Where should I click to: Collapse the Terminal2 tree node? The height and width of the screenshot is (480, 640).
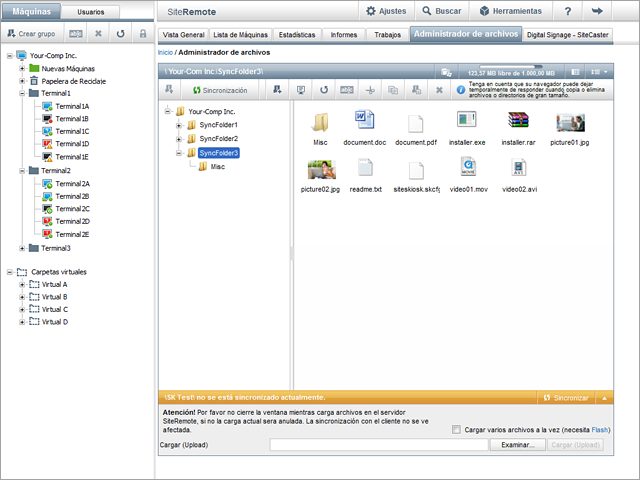pyautogui.click(x=22, y=171)
